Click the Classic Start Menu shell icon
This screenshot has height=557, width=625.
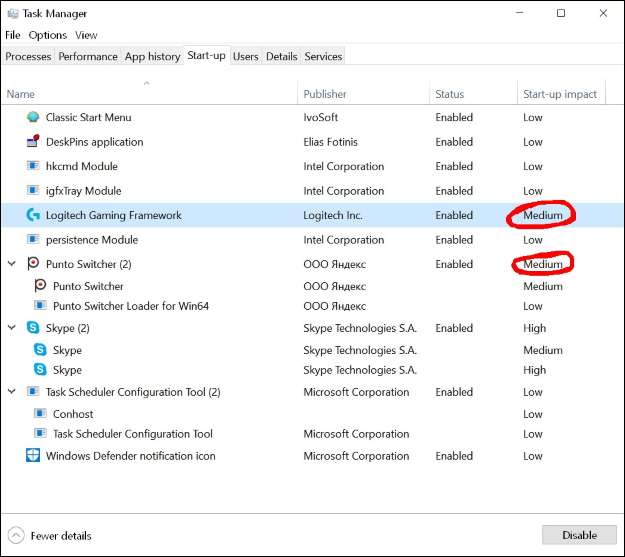[33, 117]
